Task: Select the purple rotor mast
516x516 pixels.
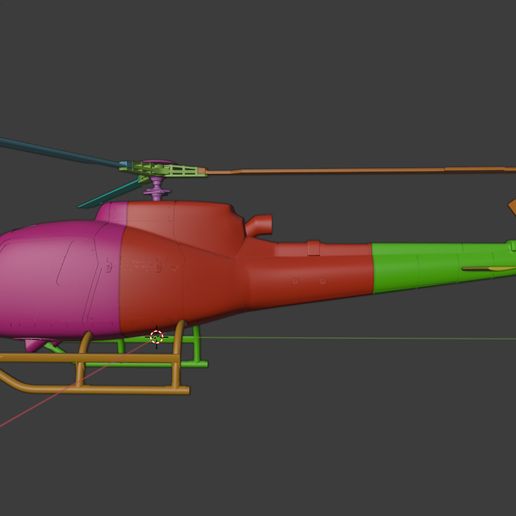Action: point(157,189)
